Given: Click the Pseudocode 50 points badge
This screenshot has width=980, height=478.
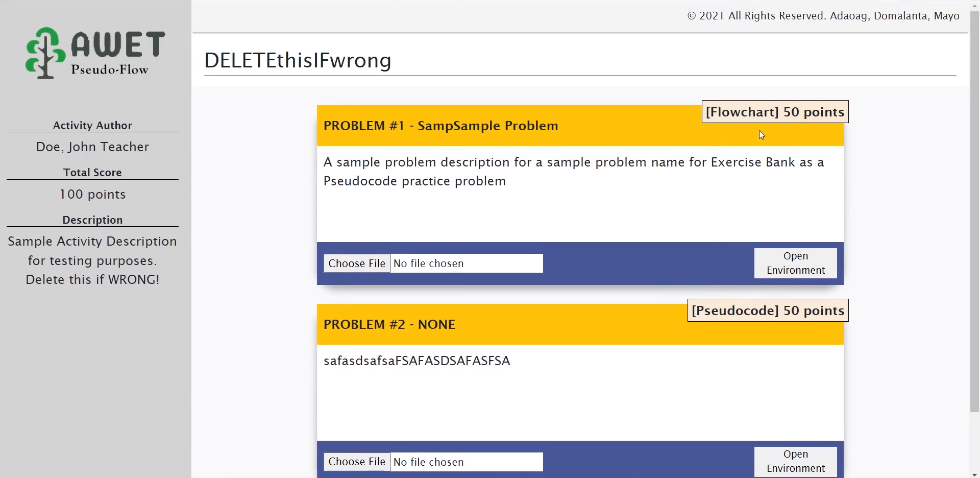Looking at the screenshot, I should pos(768,310).
